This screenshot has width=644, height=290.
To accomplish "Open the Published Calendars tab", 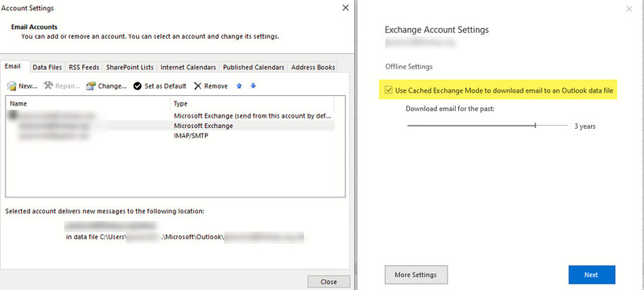I will point(254,67).
